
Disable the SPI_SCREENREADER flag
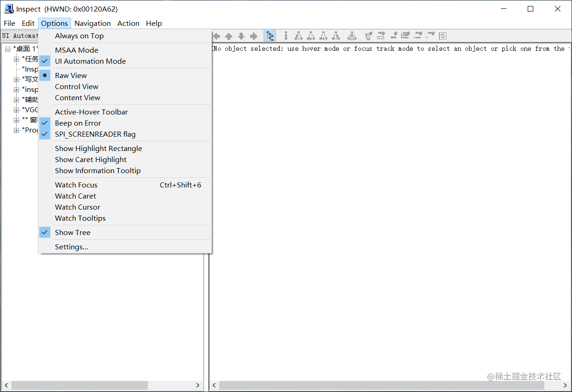95,134
